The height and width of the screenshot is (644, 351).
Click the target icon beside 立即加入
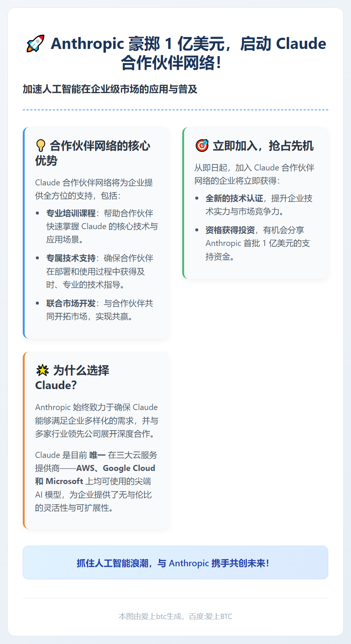coord(202,145)
